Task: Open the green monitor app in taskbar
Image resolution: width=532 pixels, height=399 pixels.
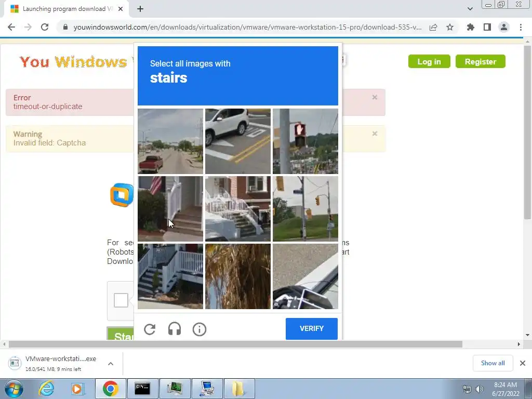Action: 175,389
